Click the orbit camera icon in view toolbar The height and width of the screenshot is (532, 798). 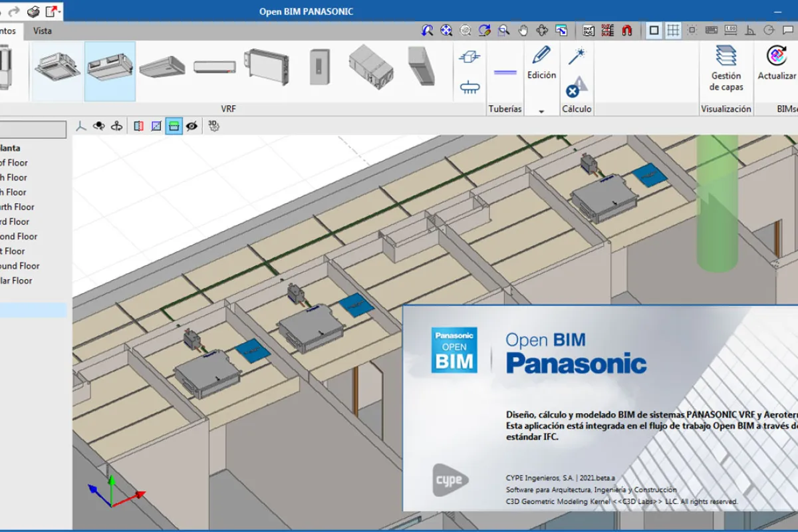(99, 125)
